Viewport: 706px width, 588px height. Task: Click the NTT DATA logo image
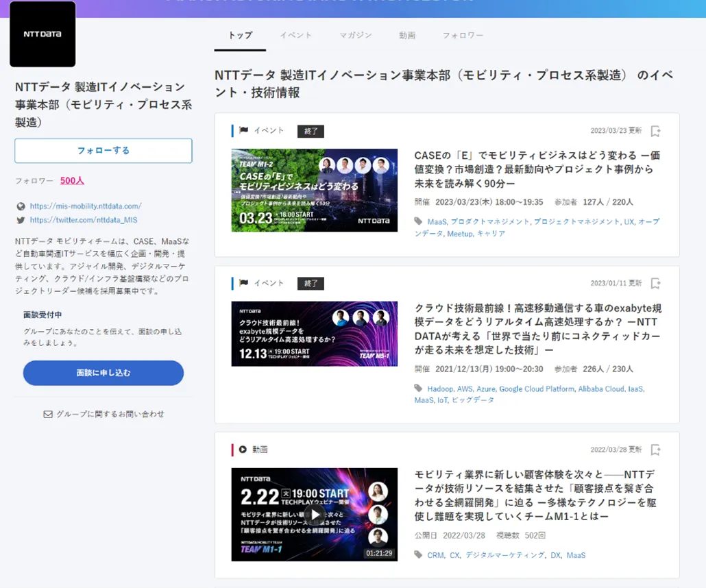click(x=42, y=34)
